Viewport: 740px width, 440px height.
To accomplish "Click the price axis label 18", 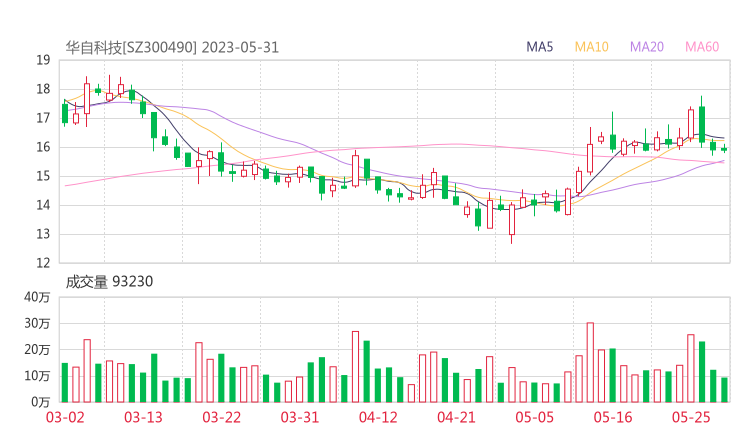I will tap(43, 89).
